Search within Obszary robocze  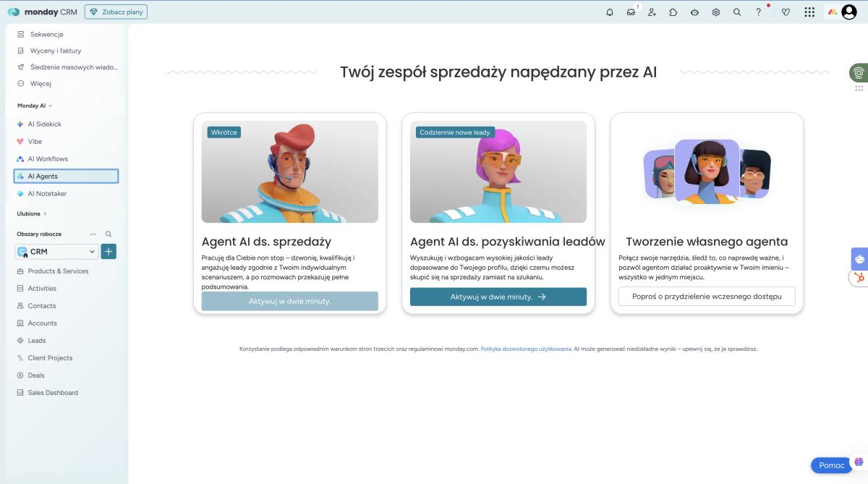[x=109, y=234]
